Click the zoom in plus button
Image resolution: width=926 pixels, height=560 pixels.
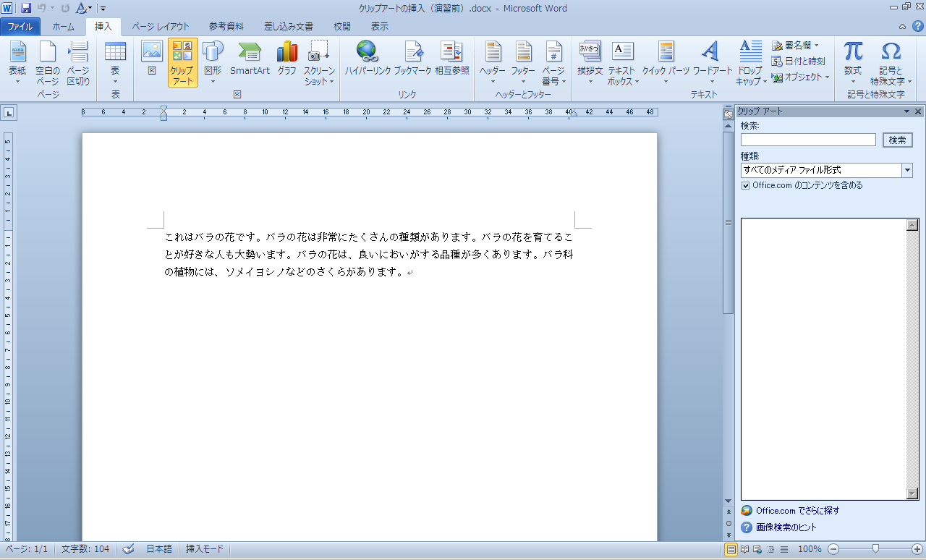coord(917,549)
